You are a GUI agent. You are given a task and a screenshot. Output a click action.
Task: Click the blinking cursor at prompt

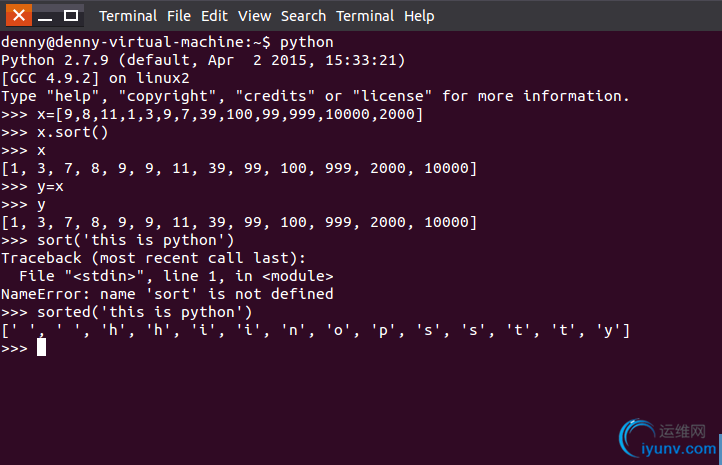(41, 348)
